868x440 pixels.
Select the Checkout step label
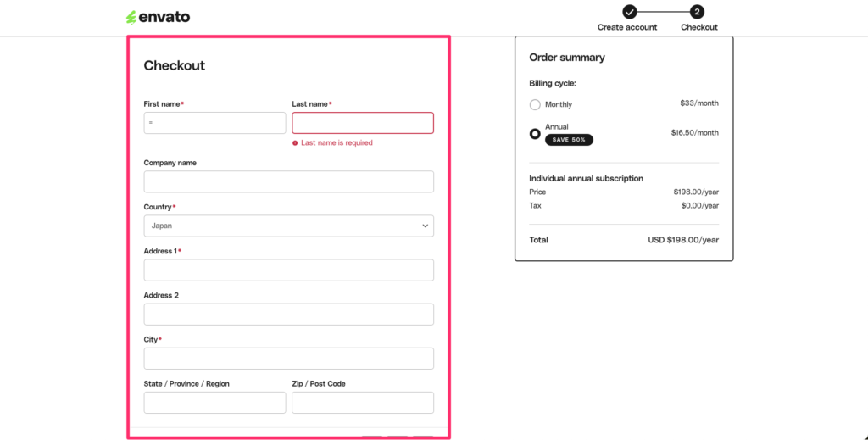[x=699, y=27]
